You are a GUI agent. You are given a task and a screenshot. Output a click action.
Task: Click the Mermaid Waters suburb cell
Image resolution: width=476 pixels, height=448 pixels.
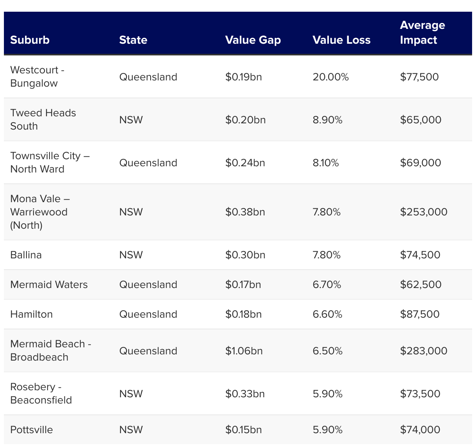[x=49, y=284]
